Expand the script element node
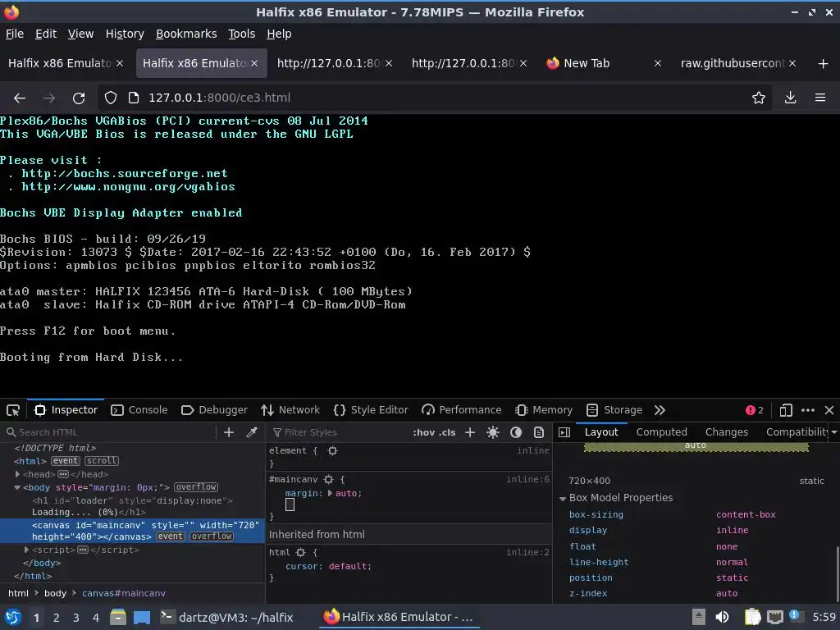Image resolution: width=840 pixels, height=630 pixels. coord(27,550)
